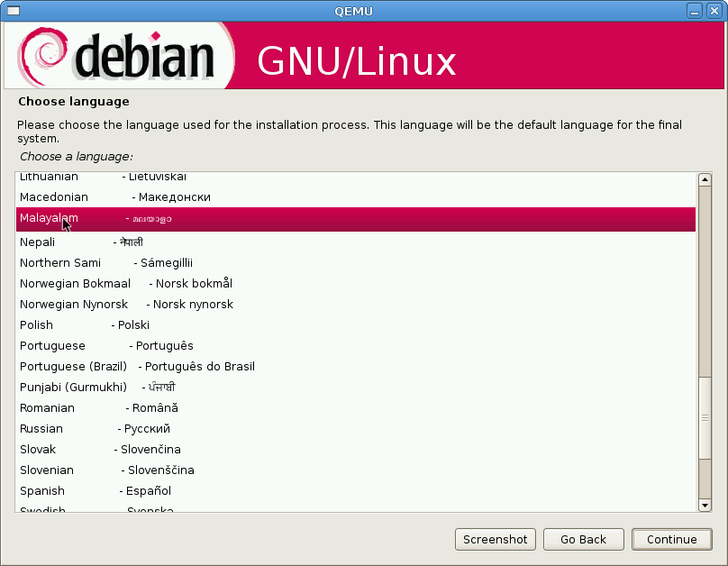The image size is (728, 566).
Task: Select Nepali as installation language
Action: pos(38,242)
